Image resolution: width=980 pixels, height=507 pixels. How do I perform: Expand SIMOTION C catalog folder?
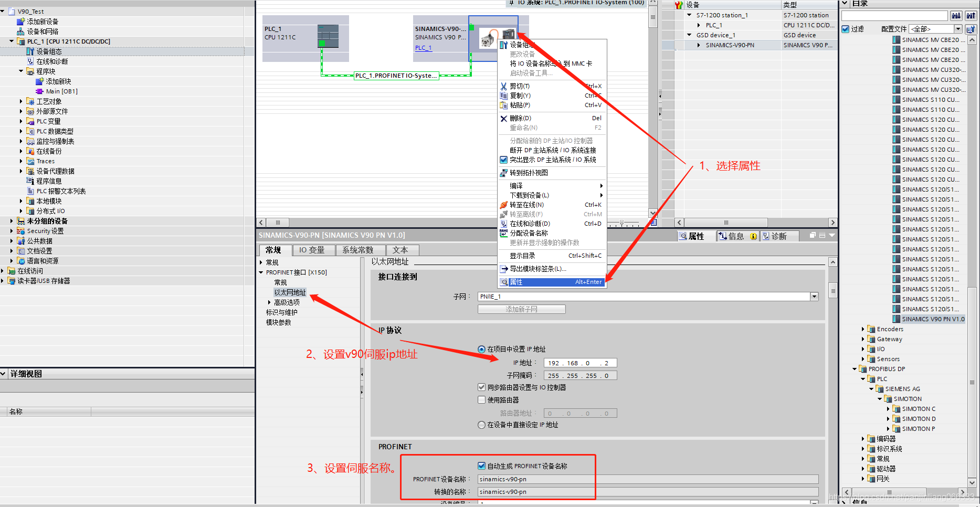(x=888, y=409)
